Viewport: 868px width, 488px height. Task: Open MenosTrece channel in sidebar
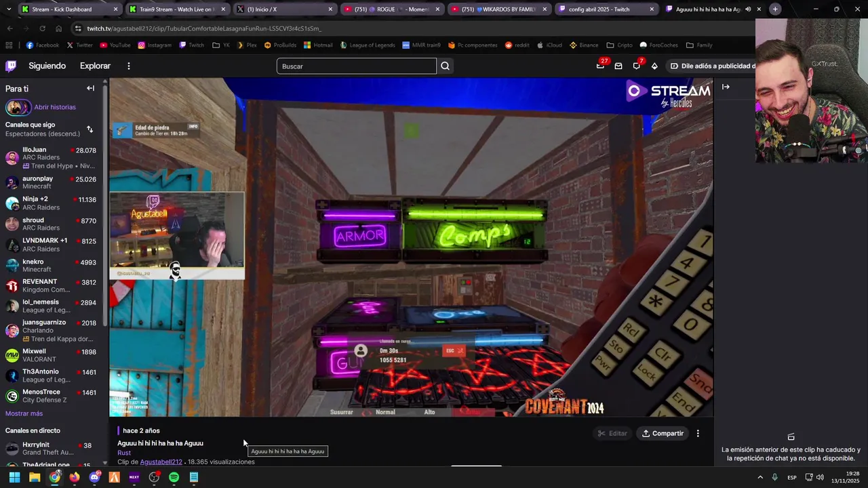tap(52, 396)
